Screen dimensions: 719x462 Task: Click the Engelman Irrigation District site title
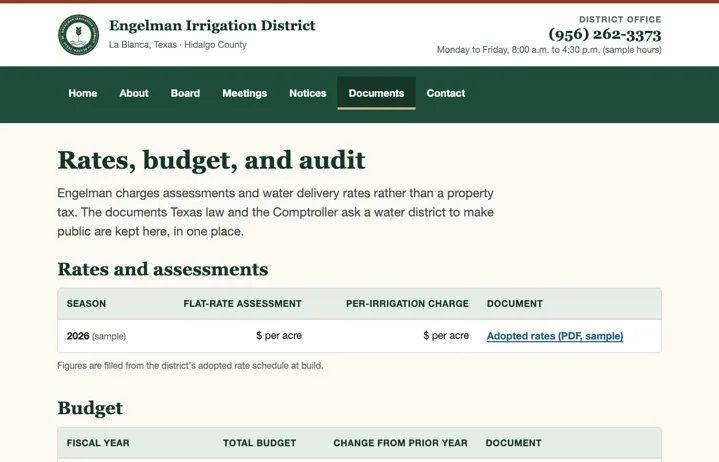pyautogui.click(x=212, y=25)
